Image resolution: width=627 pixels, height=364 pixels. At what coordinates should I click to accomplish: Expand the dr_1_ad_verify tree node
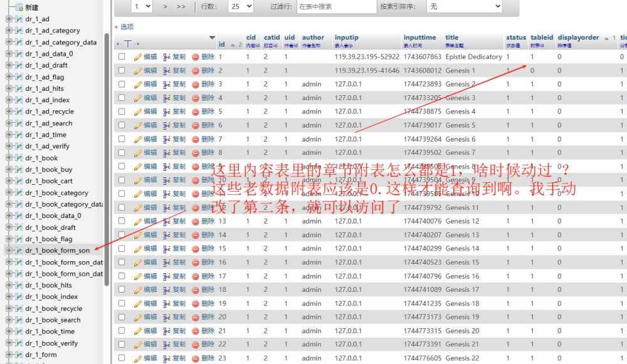[x=9, y=146]
